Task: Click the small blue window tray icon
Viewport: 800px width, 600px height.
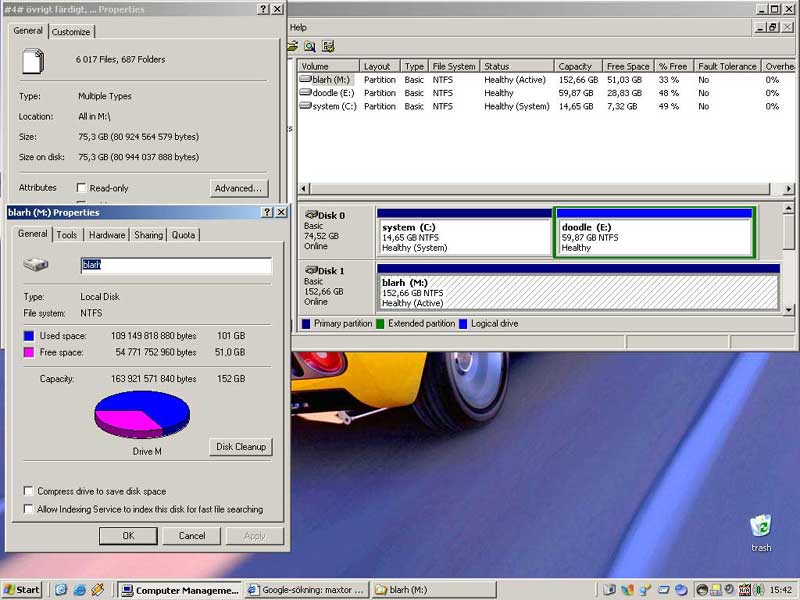Action: tap(663, 590)
